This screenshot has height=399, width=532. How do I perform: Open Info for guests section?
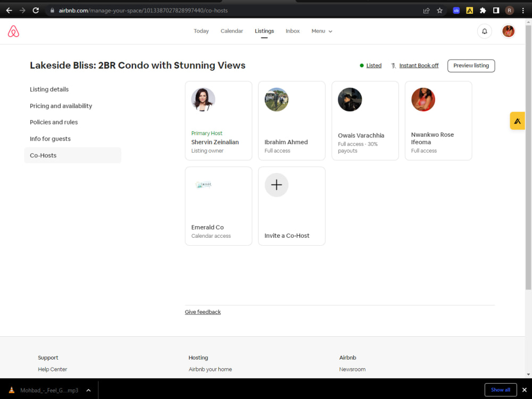(x=50, y=139)
